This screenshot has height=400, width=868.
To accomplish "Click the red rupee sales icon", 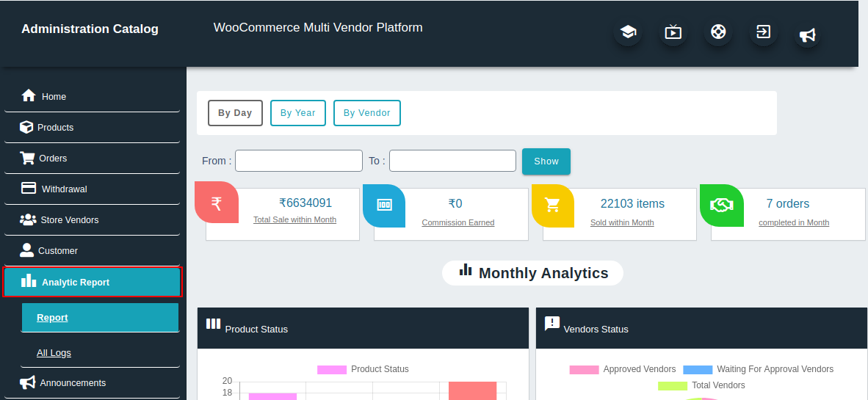I will [217, 203].
